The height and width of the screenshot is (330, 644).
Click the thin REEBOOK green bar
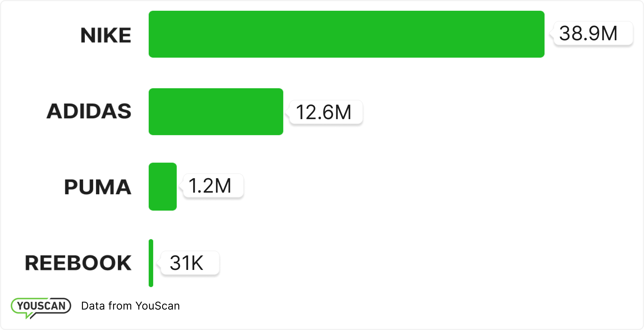[151, 263]
